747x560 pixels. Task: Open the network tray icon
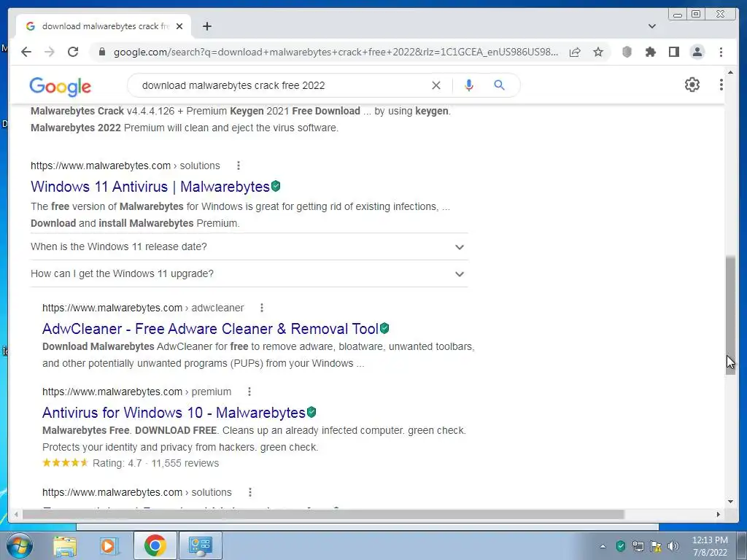point(638,546)
